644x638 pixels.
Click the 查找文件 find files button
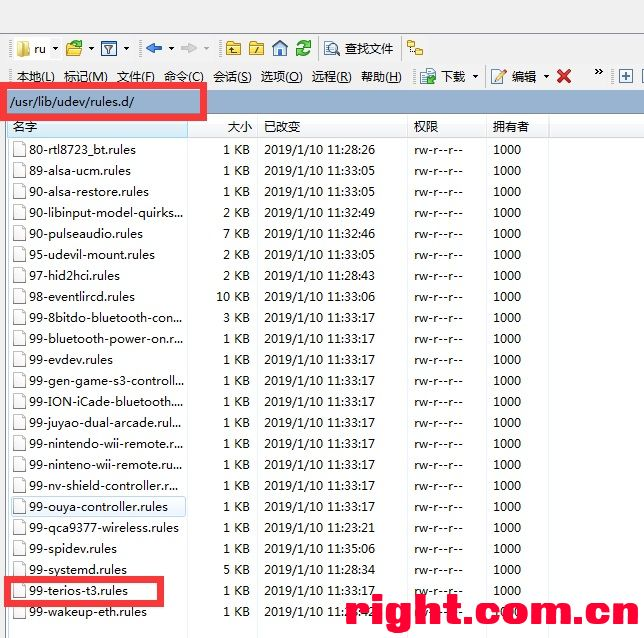359,48
